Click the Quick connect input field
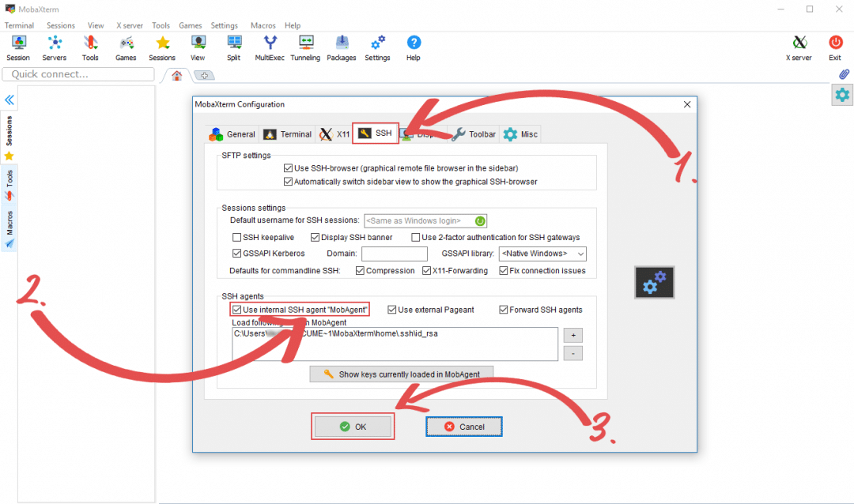 (x=78, y=74)
